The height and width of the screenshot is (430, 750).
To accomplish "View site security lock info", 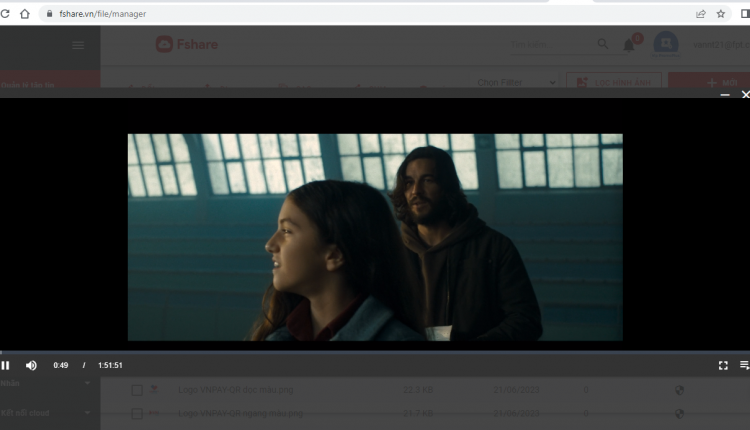I will (49, 14).
